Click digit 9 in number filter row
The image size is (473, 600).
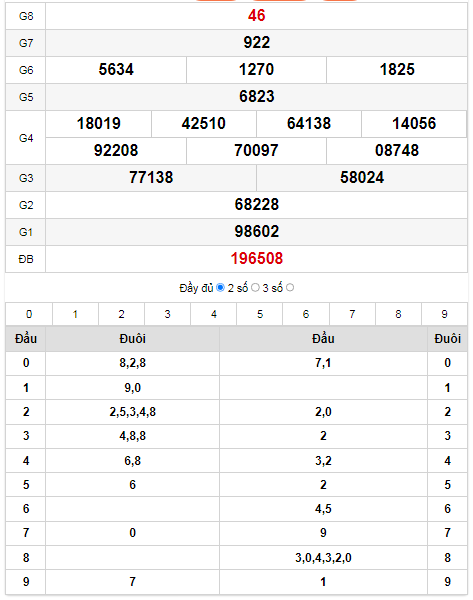pyautogui.click(x=444, y=314)
